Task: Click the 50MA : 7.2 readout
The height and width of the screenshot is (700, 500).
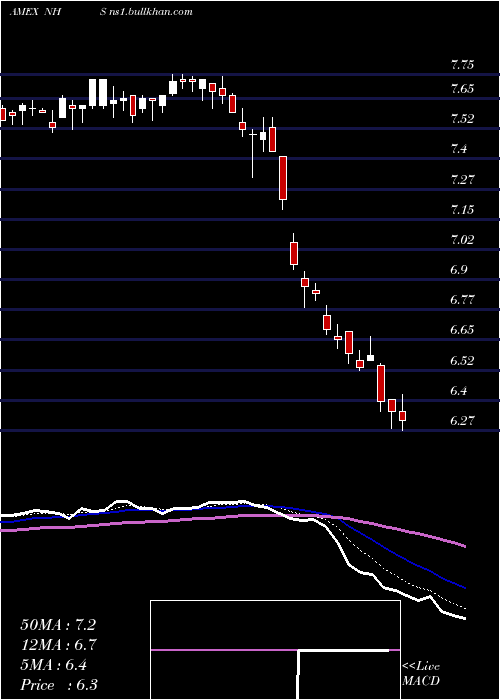Action: (x=58, y=625)
